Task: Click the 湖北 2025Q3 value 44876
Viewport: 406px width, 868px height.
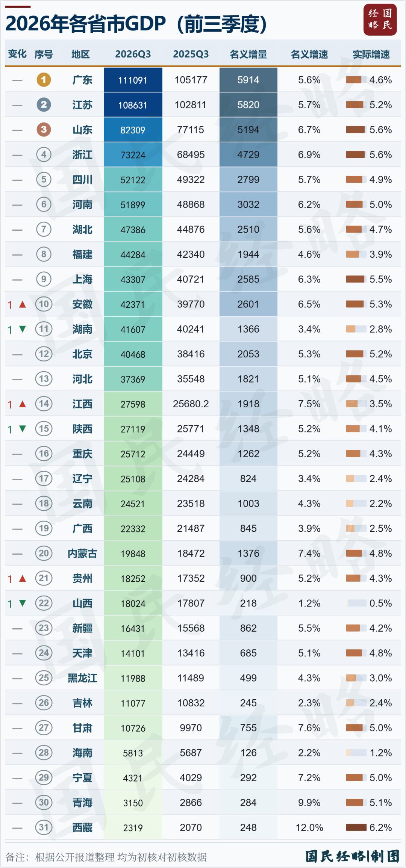Action: 191,229
